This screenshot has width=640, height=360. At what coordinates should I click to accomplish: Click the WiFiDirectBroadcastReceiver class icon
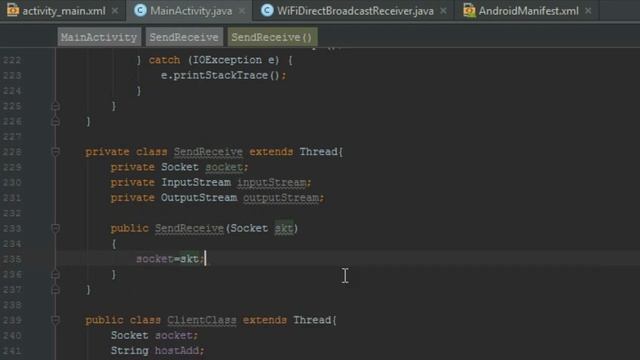tap(267, 11)
